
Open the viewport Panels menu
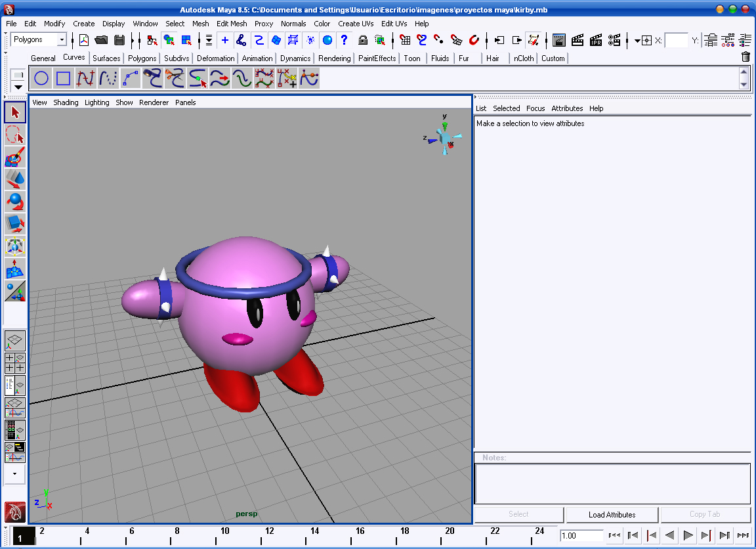(x=186, y=102)
